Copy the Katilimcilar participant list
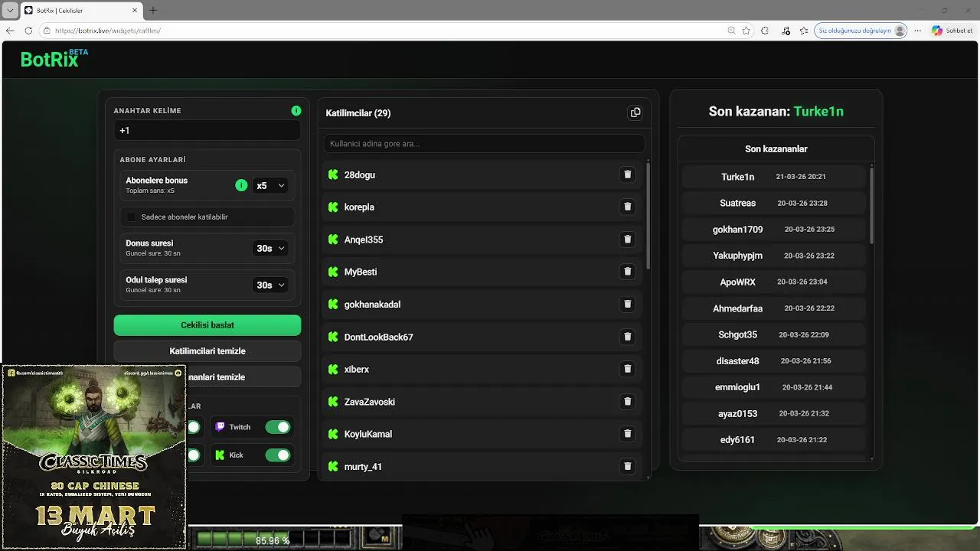The width and height of the screenshot is (980, 551). (635, 112)
